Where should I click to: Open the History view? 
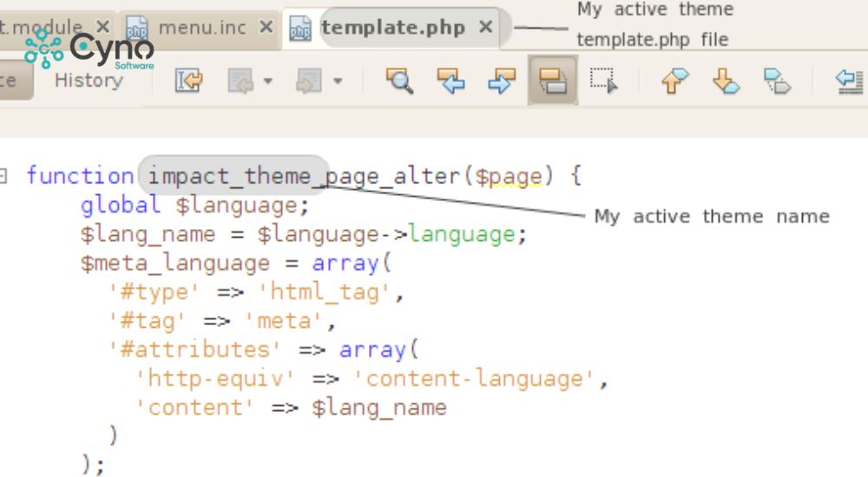(89, 81)
